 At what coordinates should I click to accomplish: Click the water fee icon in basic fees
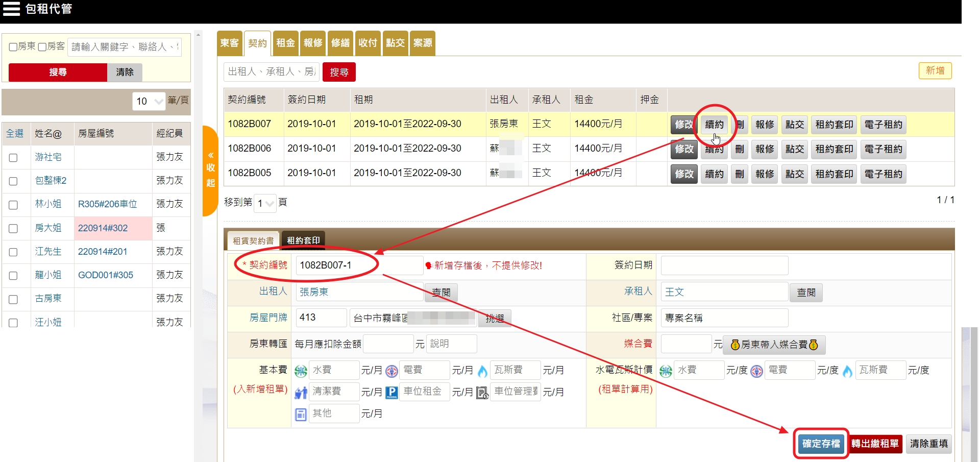click(x=301, y=371)
